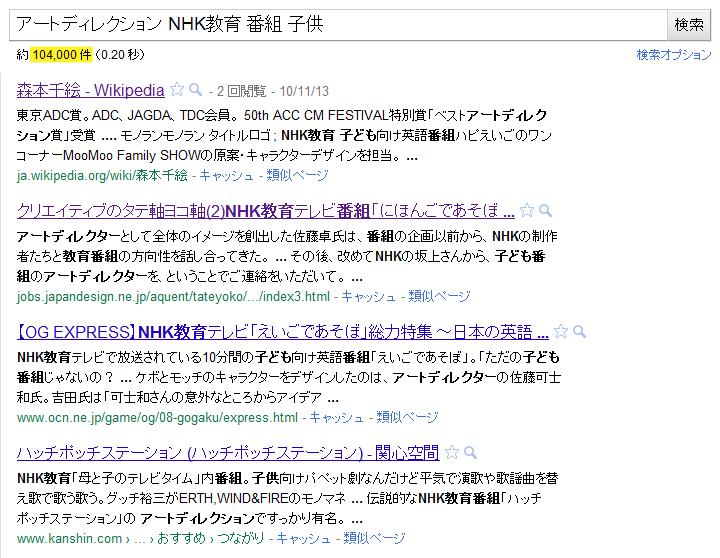Star the ハッチポッチステーション result
This screenshot has width=720, height=558.
452,452
